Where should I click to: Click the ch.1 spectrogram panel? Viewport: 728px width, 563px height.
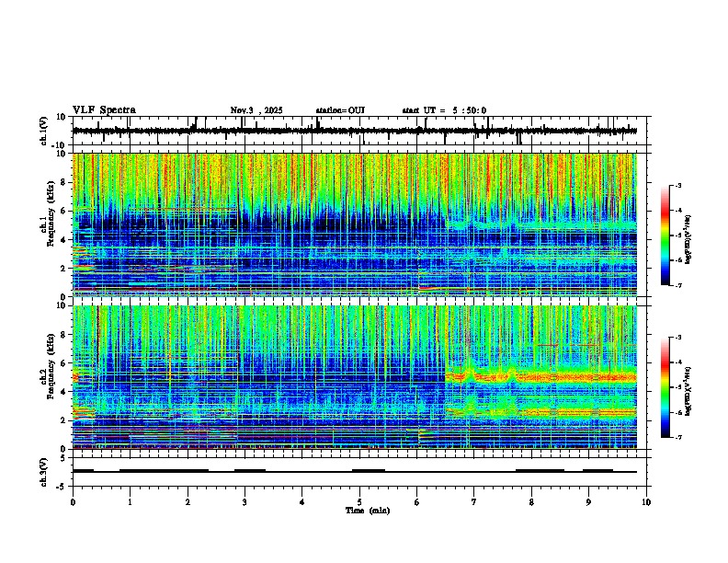[355, 224]
